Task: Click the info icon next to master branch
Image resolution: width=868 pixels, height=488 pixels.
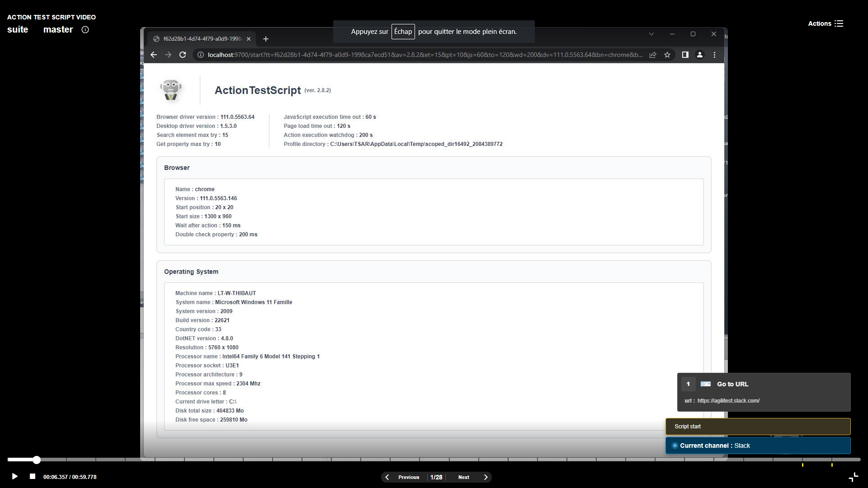Action: (86, 28)
